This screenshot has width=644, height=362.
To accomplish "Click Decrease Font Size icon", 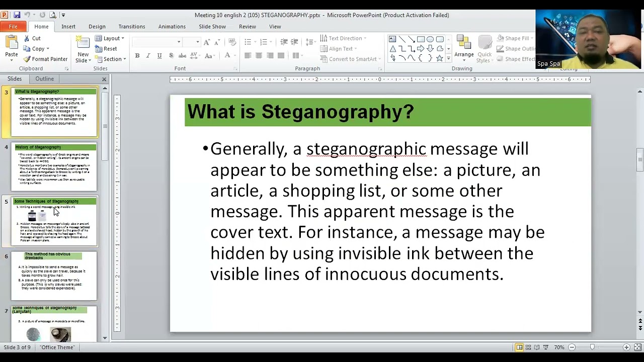I will click(x=217, y=42).
